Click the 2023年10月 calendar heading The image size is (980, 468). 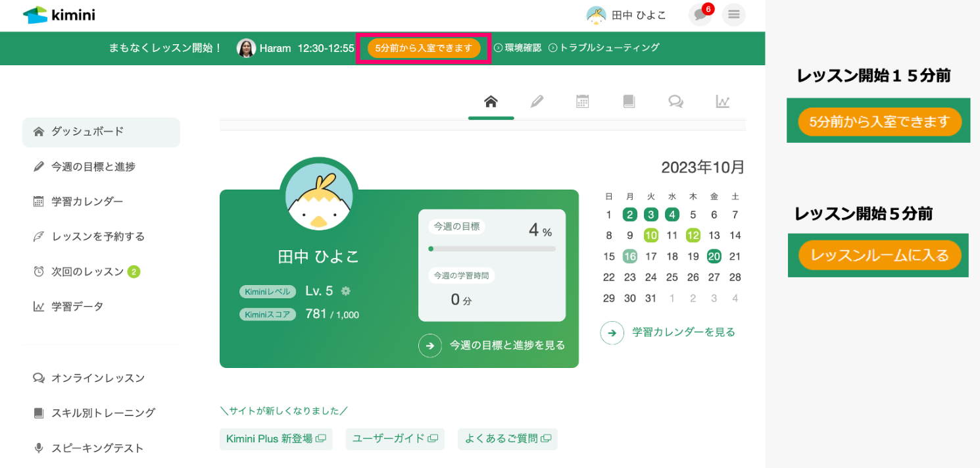(703, 167)
